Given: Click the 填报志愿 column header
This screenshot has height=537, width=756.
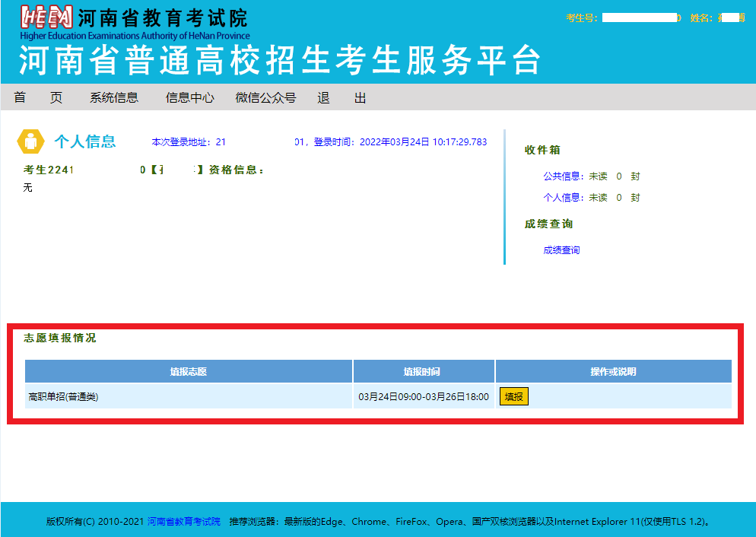Looking at the screenshot, I should tap(189, 372).
